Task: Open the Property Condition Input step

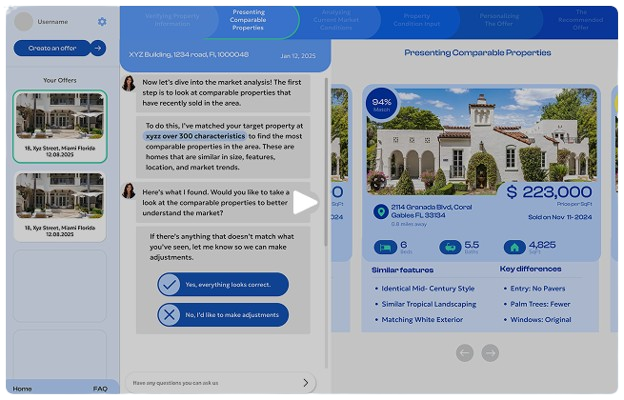Action: coord(417,20)
